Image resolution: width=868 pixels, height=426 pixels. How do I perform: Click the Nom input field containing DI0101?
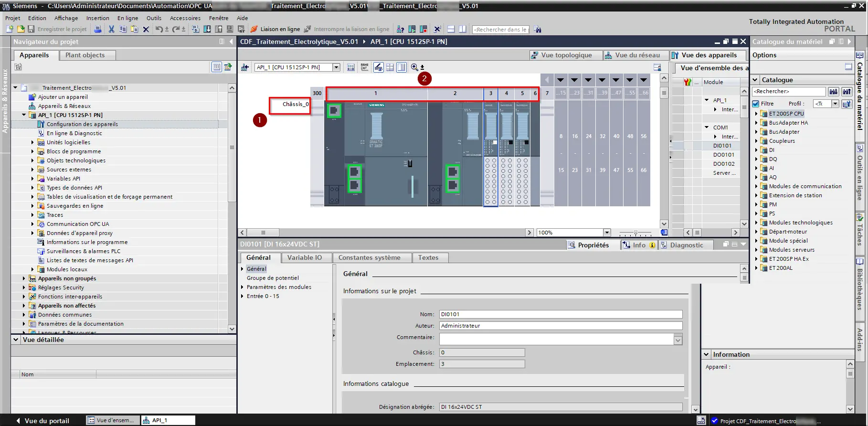(561, 314)
